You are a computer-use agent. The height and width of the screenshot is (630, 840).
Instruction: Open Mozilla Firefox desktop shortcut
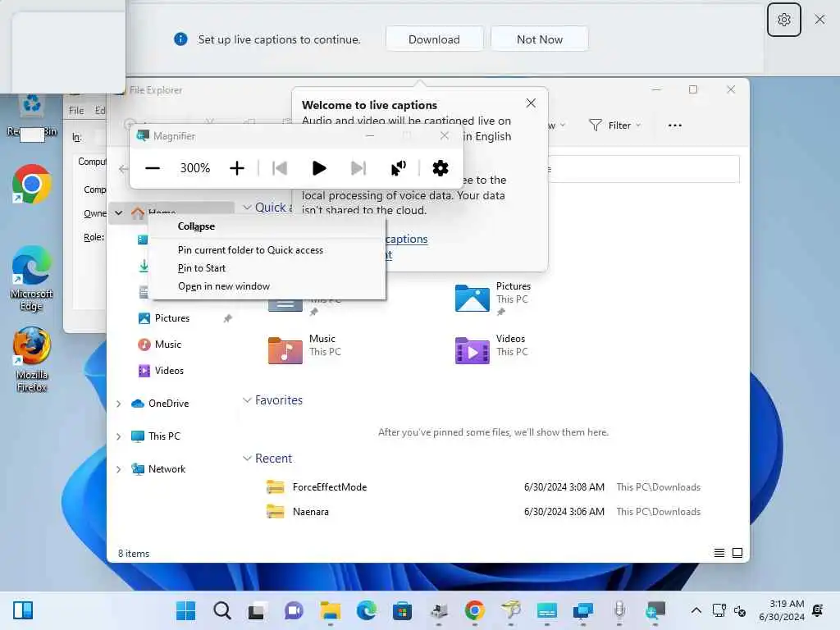32,360
